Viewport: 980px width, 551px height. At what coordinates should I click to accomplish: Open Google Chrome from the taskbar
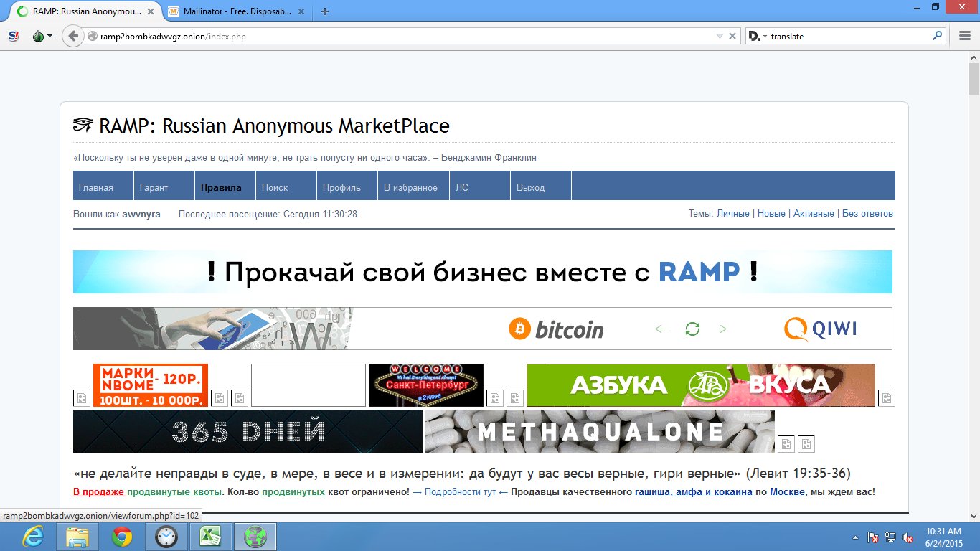(122, 537)
